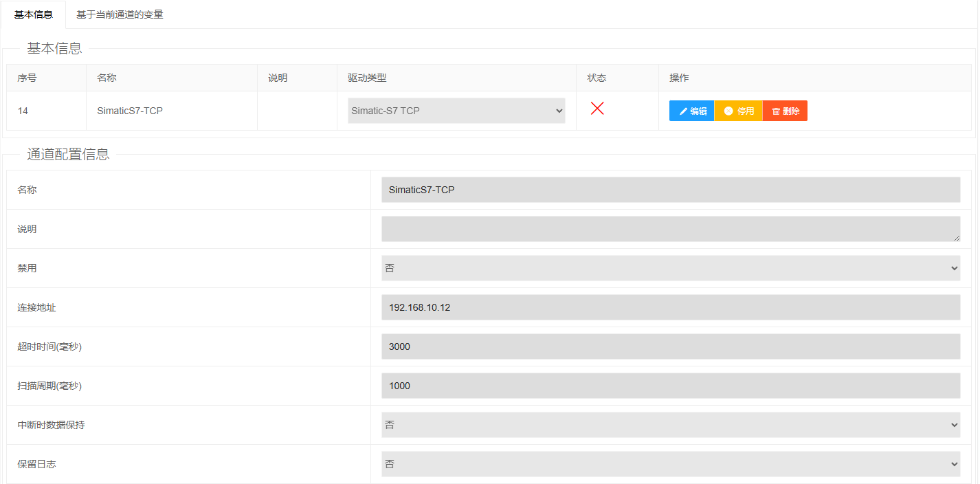
Task: Open the 中断时数据保持 dropdown
Action: tap(670, 425)
